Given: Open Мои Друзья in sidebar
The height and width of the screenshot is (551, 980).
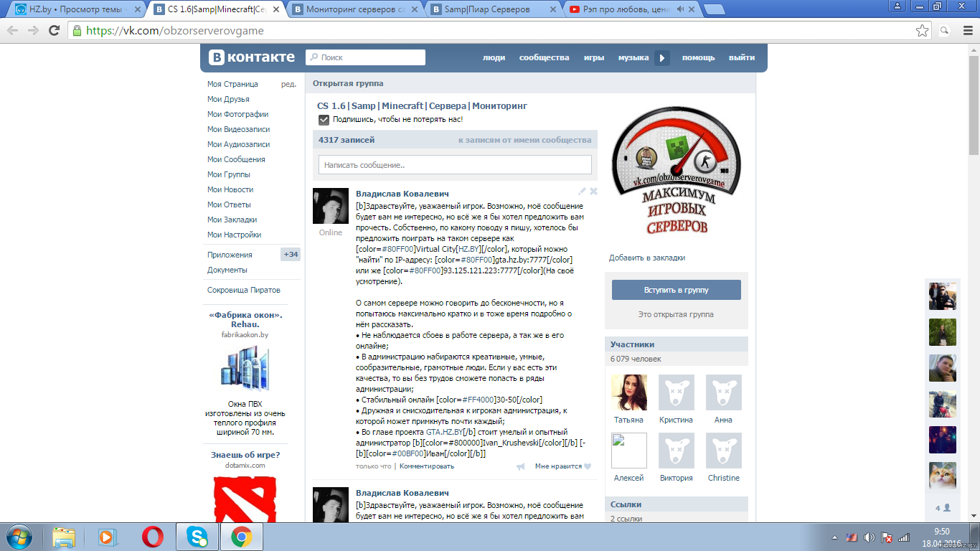Looking at the screenshot, I should (228, 99).
